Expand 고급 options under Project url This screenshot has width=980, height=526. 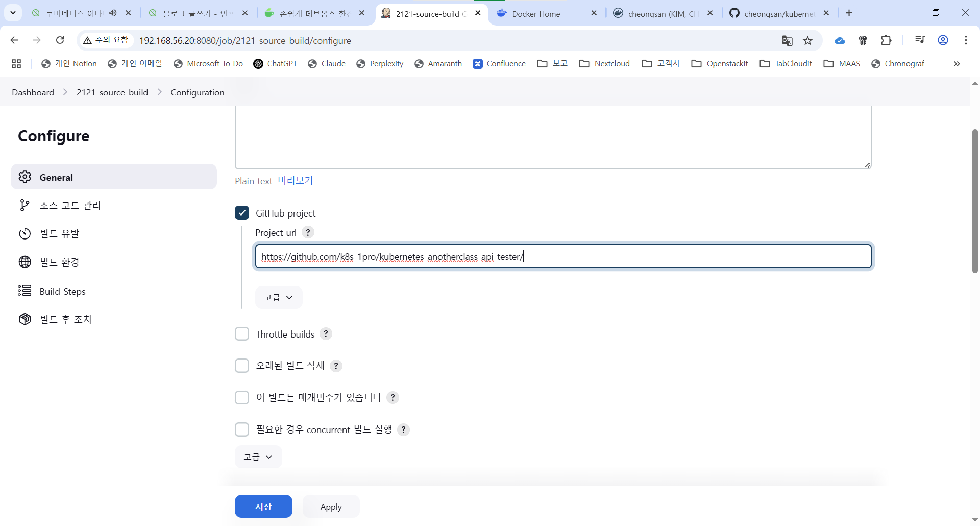[279, 297]
